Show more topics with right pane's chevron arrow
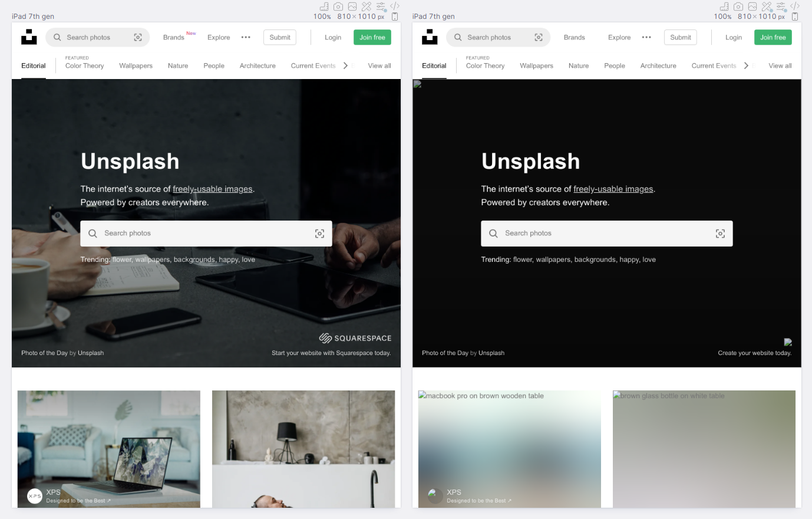Viewport: 812px width, 519px height. click(746, 65)
